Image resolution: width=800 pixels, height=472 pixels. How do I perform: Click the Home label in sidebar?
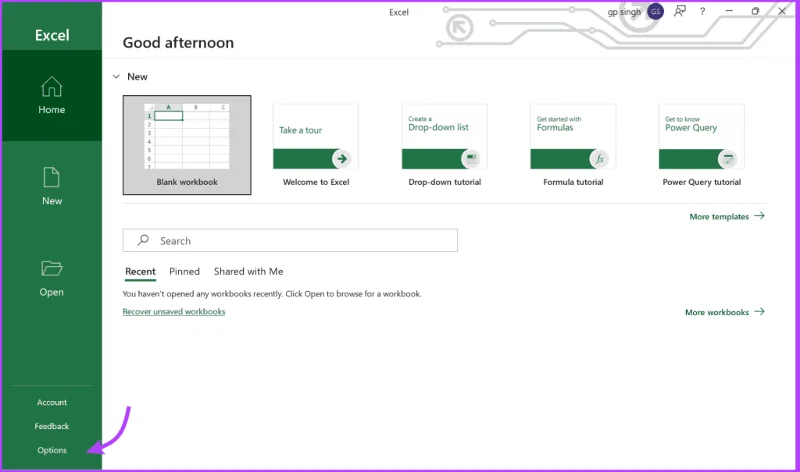[x=52, y=109]
